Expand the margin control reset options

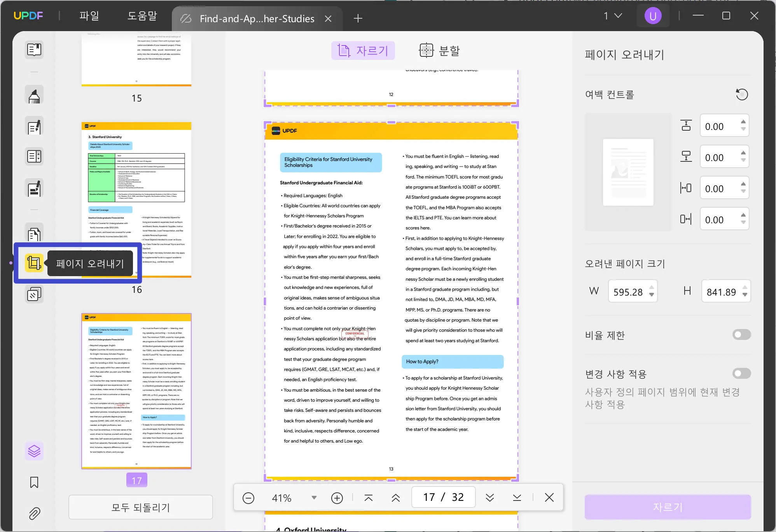(742, 94)
